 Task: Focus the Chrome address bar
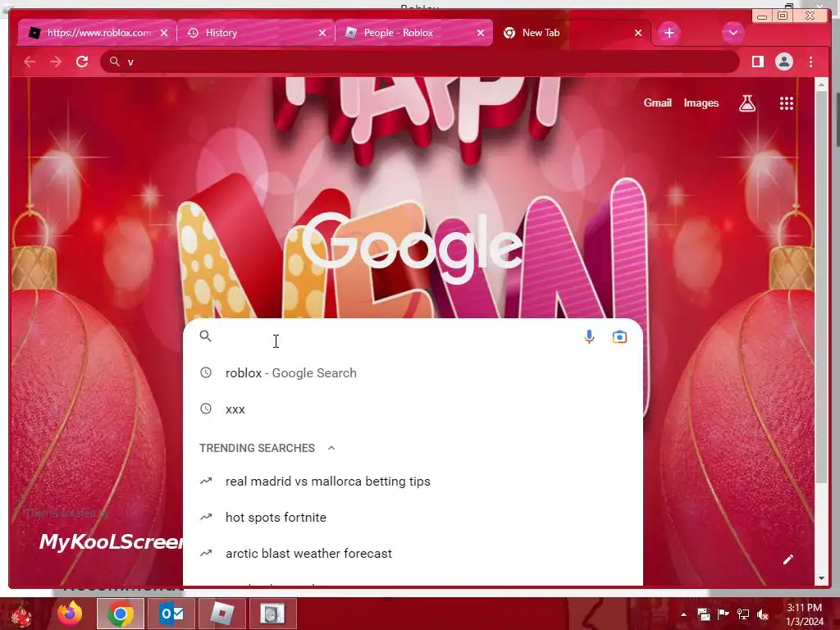[419, 62]
